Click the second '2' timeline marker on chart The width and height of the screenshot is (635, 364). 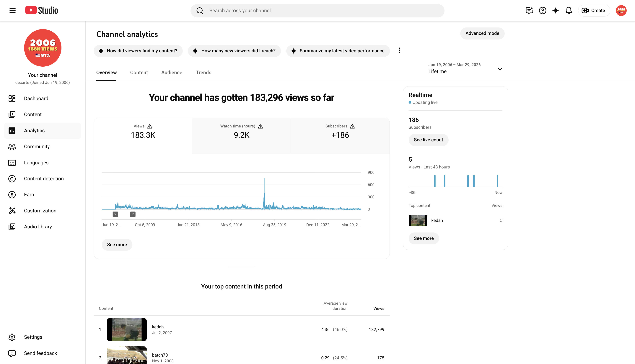point(133,214)
